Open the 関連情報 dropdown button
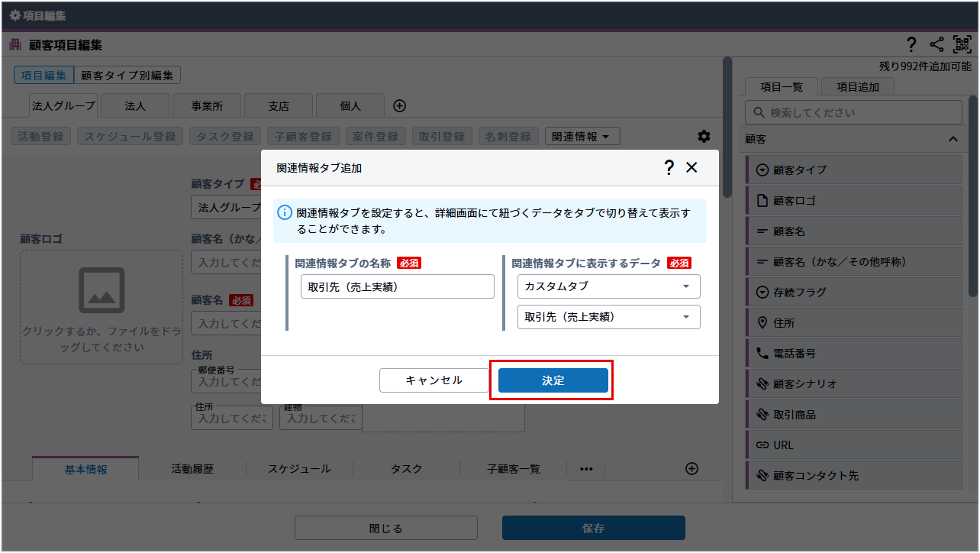The image size is (980, 553). click(582, 137)
